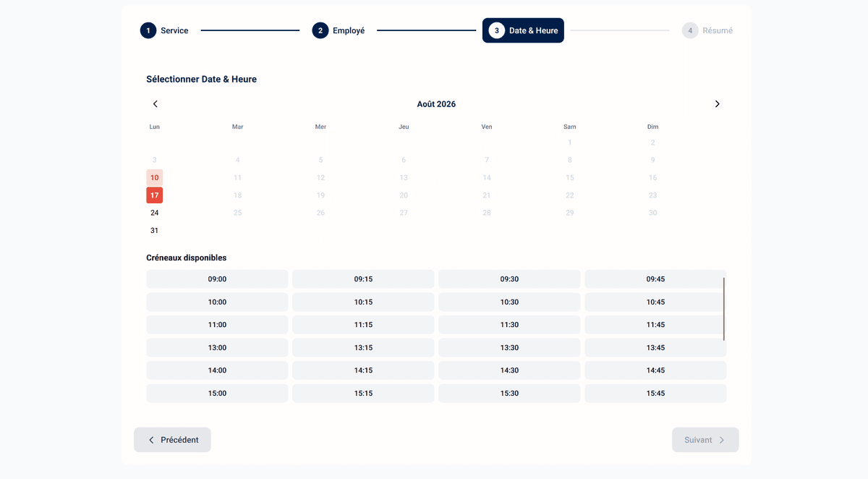Pick the 10:45 slot

click(x=655, y=302)
